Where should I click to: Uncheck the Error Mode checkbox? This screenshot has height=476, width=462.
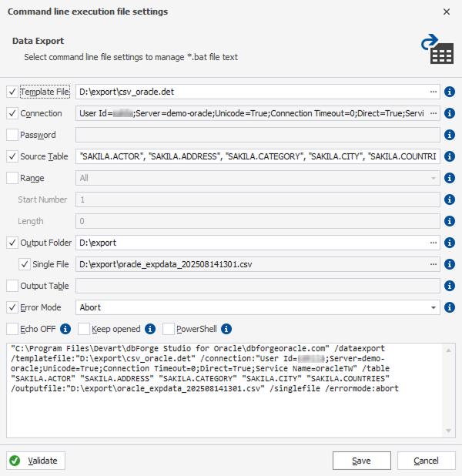(12, 307)
